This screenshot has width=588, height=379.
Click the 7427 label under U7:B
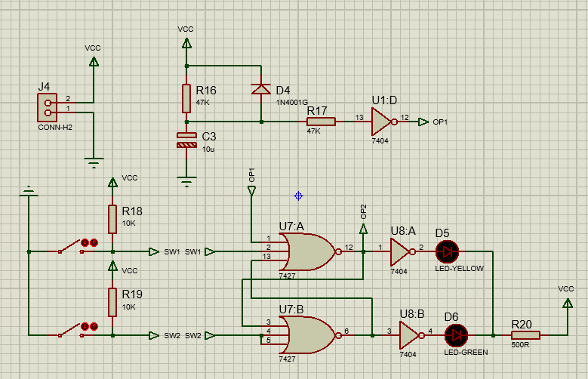click(287, 359)
